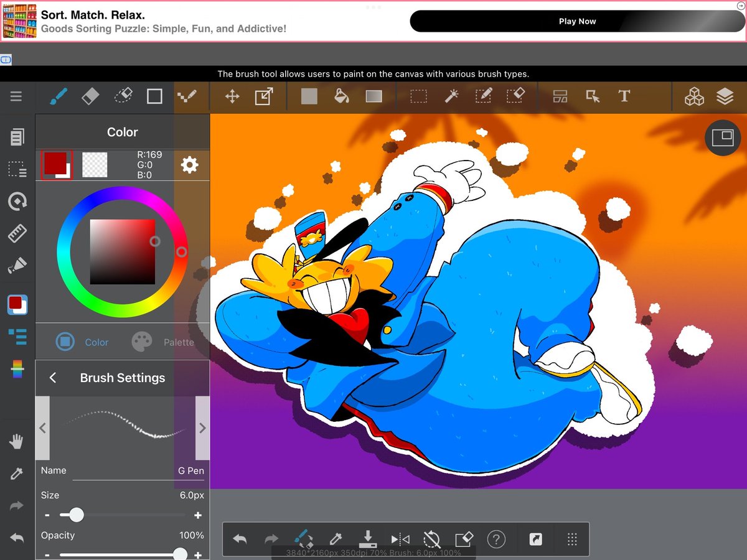Open help question mark in bottom bar
The width and height of the screenshot is (747, 560).
coord(496,539)
